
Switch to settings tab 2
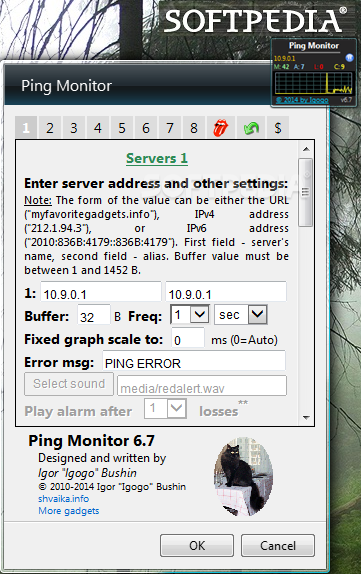pos(50,128)
